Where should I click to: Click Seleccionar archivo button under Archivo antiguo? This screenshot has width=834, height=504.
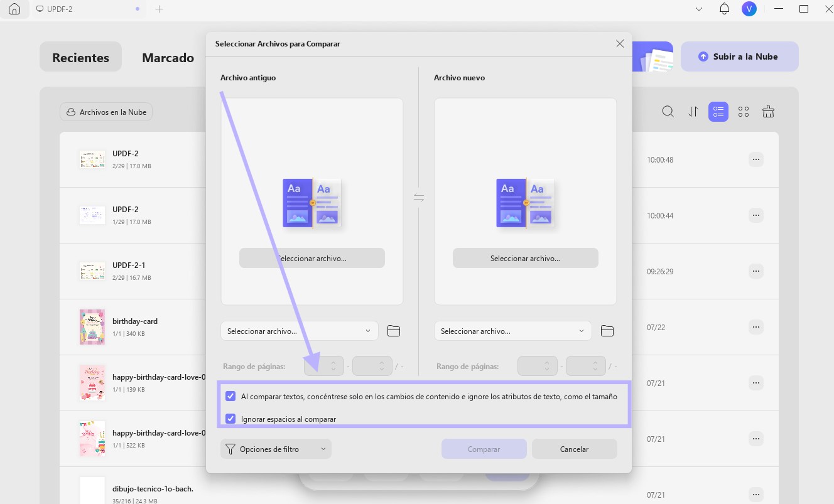pyautogui.click(x=312, y=258)
